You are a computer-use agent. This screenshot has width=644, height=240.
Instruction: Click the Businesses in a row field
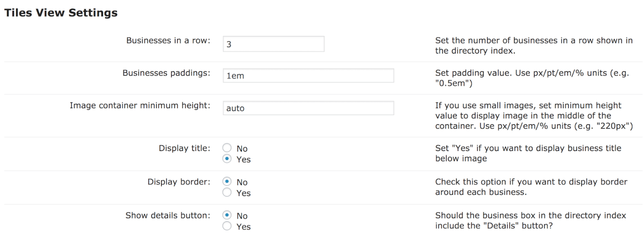pyautogui.click(x=273, y=44)
